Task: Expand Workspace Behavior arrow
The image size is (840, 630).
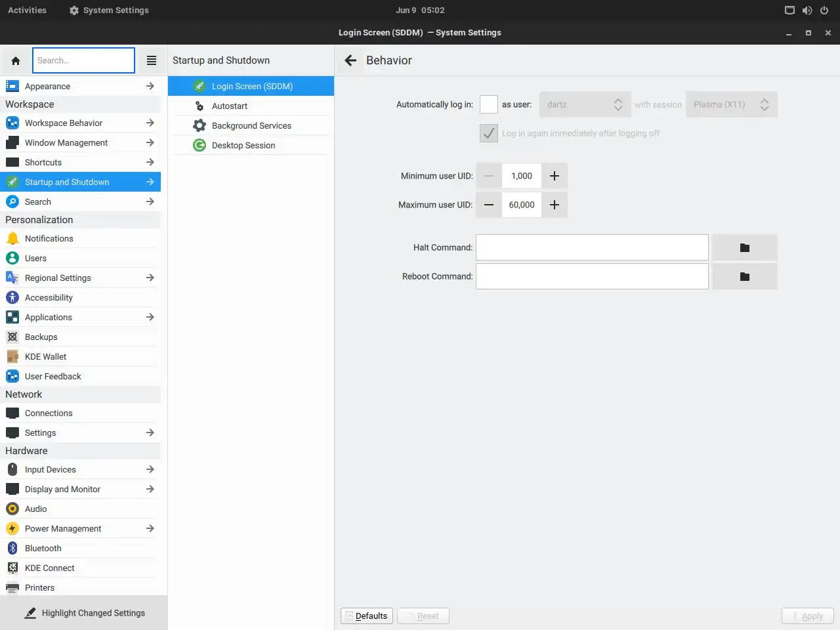Action: (150, 123)
